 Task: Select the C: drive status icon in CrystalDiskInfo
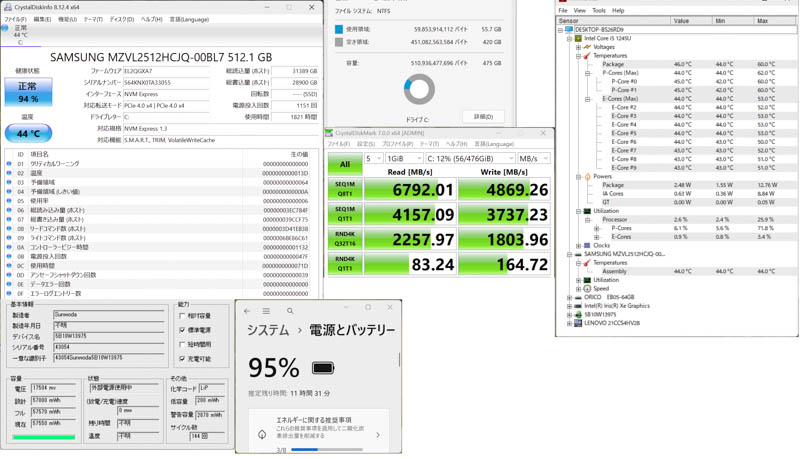[x=4, y=28]
